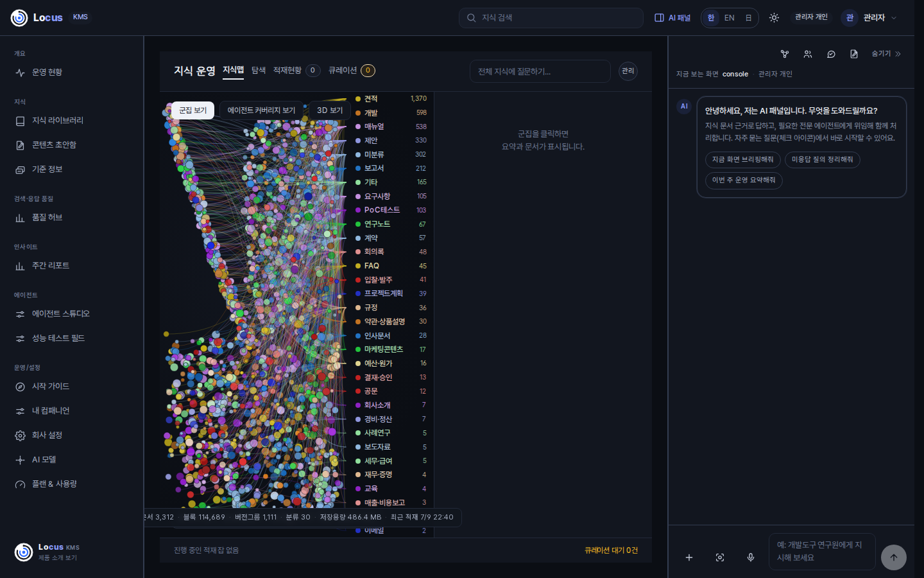Click the node graph icon in AI panel
924x578 pixels.
785,54
